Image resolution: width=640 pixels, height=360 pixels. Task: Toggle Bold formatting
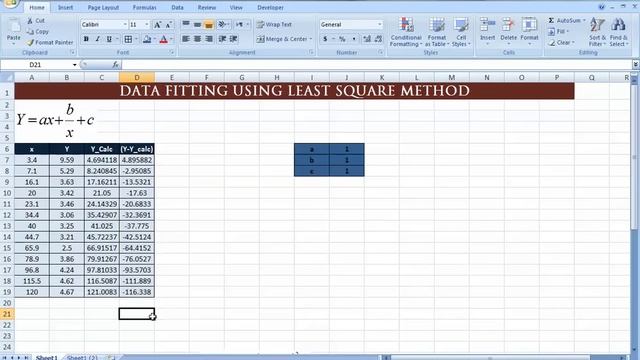point(86,39)
